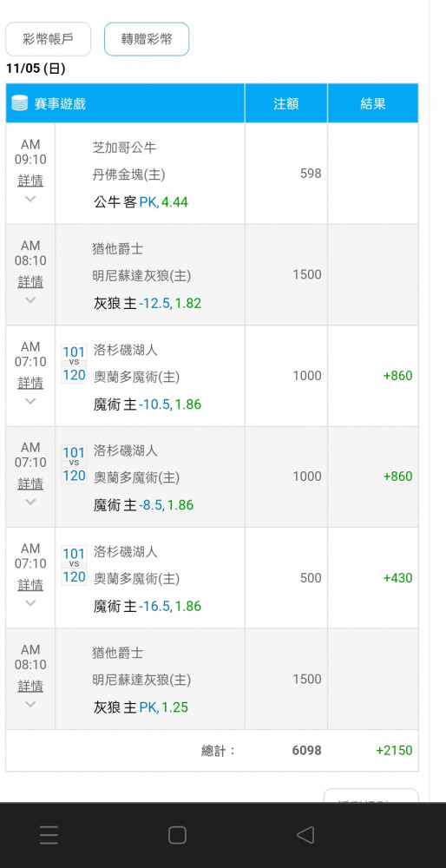The image size is (446, 868).
Task: Open the 轉贈彩幣 tab
Action: (x=147, y=39)
